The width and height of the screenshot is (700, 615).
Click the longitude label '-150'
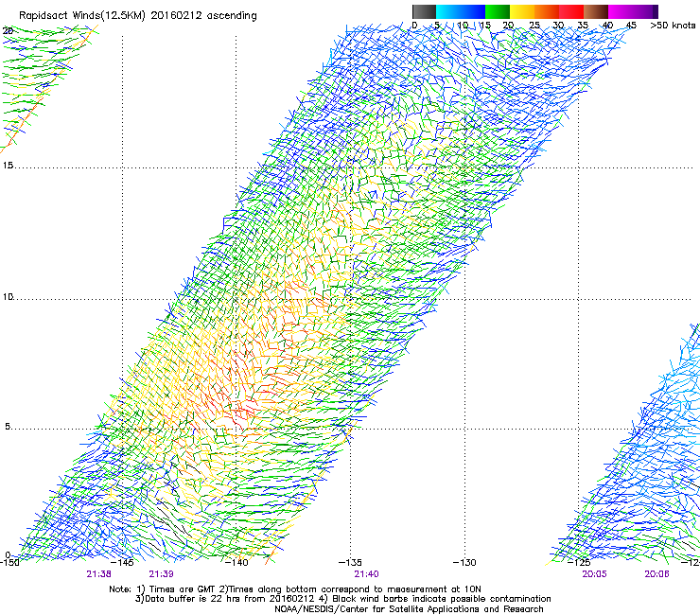click(9, 562)
